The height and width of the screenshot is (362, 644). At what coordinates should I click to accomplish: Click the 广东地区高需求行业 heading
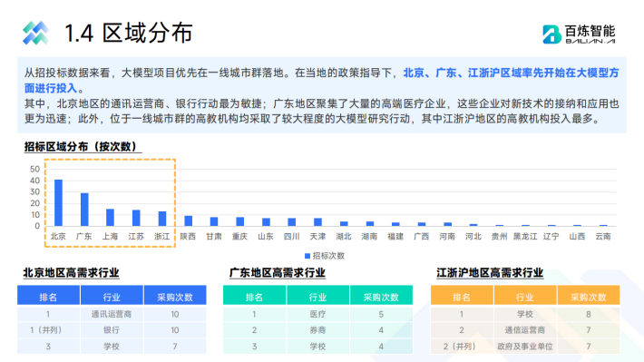278,273
